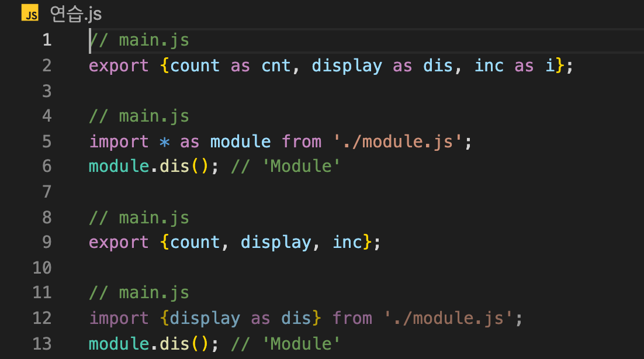Click the import keyword on line 5
Viewport: 644px width, 359px height.
click(x=119, y=141)
